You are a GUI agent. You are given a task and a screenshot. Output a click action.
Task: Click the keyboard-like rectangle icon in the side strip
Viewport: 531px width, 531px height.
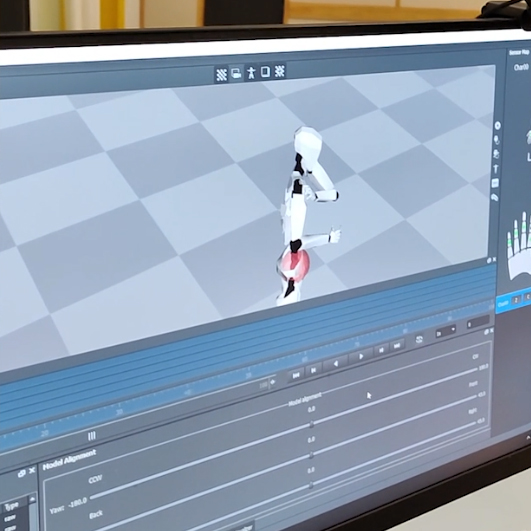pyautogui.click(x=495, y=183)
